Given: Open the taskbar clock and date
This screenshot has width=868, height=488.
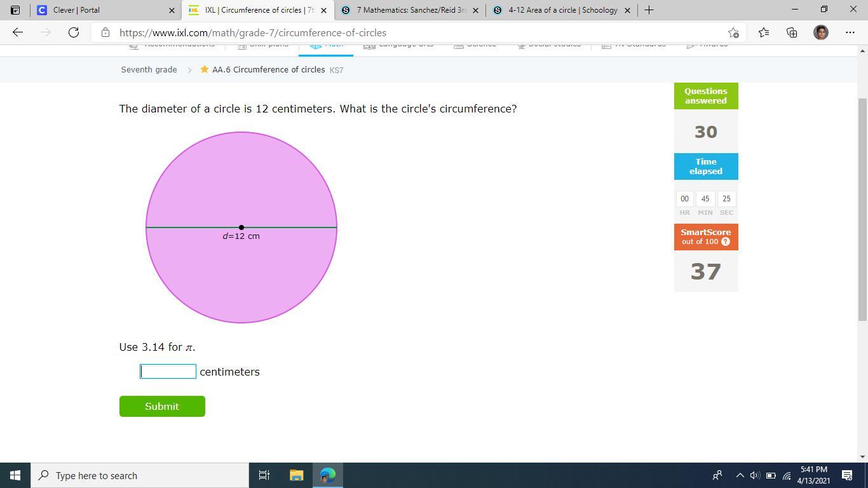Looking at the screenshot, I should [x=814, y=475].
